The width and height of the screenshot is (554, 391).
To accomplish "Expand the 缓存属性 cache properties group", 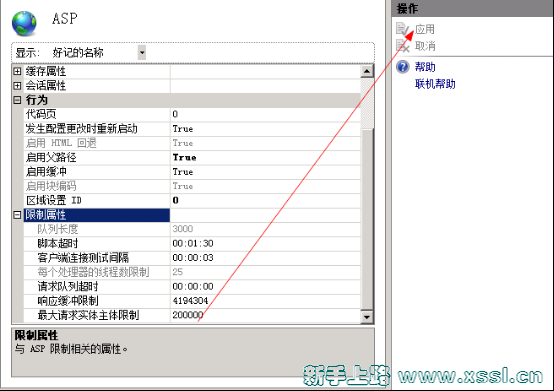I will coord(17,71).
